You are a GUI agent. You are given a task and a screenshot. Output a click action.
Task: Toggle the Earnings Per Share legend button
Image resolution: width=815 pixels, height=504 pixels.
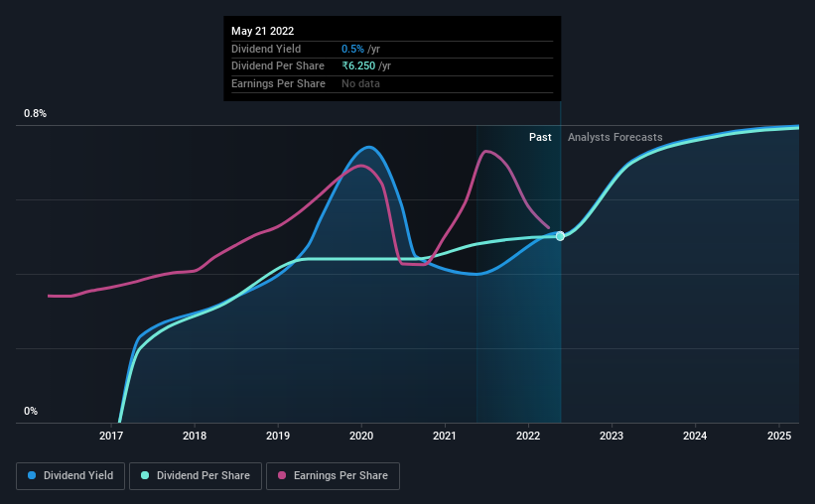pyautogui.click(x=333, y=476)
